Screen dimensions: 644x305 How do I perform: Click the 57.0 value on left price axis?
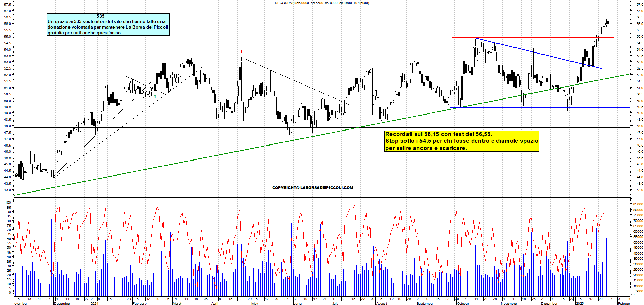(7, 11)
